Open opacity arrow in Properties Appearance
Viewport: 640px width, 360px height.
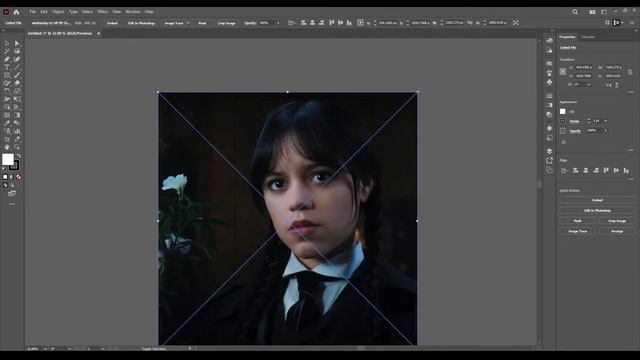coord(606,131)
